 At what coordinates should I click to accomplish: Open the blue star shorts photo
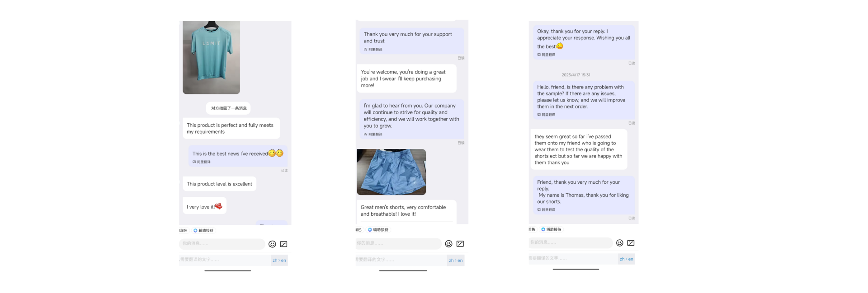pos(392,172)
